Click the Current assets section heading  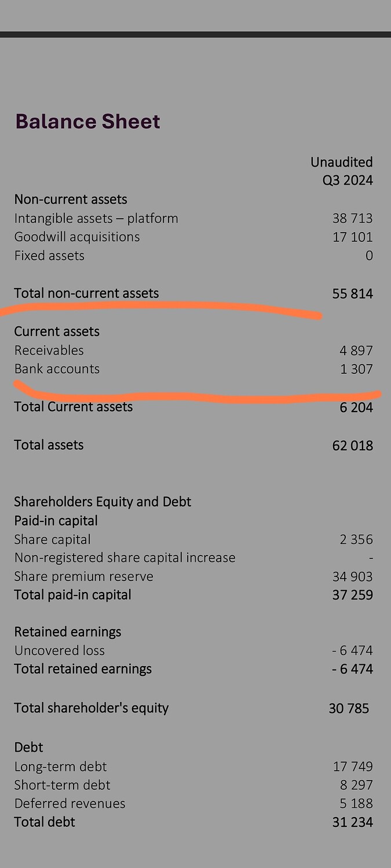pyautogui.click(x=57, y=332)
